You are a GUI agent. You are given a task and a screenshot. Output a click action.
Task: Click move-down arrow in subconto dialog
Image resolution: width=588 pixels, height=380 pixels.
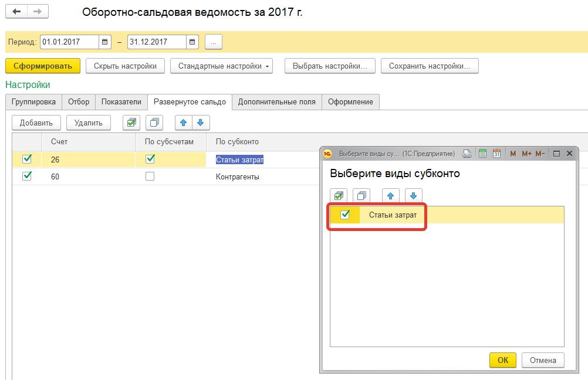tap(413, 196)
